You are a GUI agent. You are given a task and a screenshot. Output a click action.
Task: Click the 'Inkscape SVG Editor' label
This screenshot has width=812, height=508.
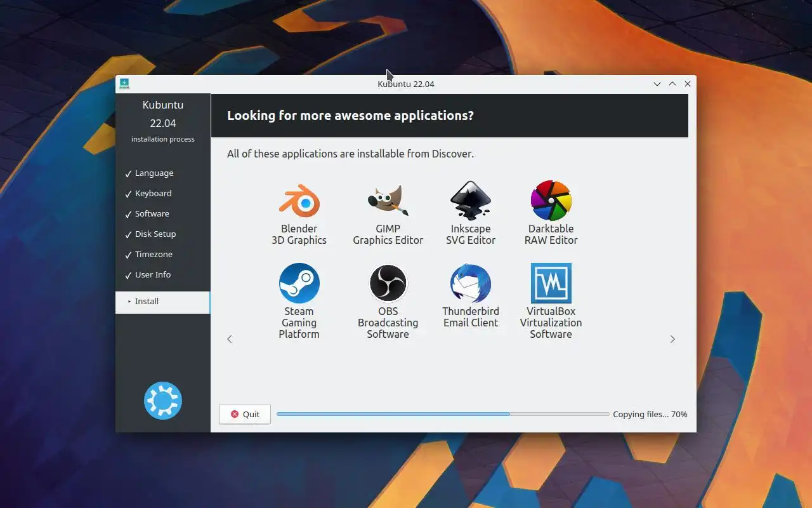[x=471, y=234]
